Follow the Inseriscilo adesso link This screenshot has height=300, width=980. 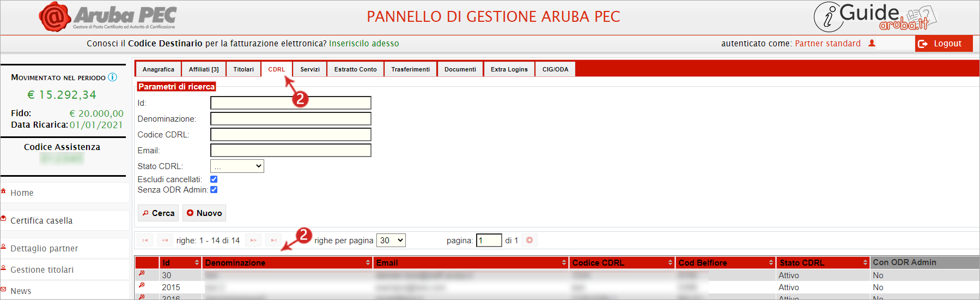[364, 43]
